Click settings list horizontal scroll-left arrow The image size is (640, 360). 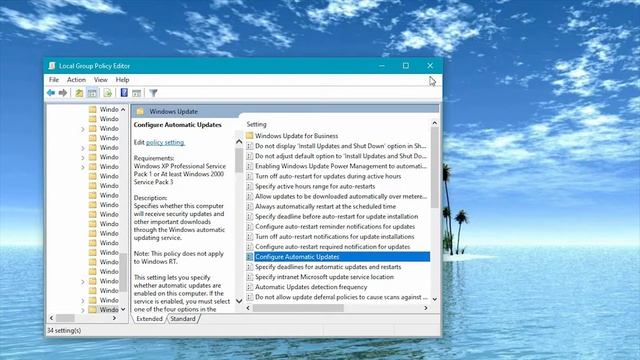coord(248,308)
